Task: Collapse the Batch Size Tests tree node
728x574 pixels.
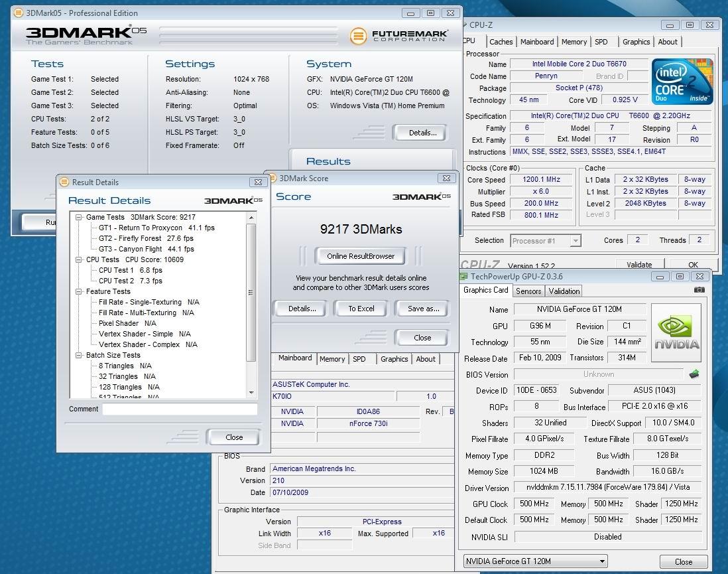Action: point(78,355)
